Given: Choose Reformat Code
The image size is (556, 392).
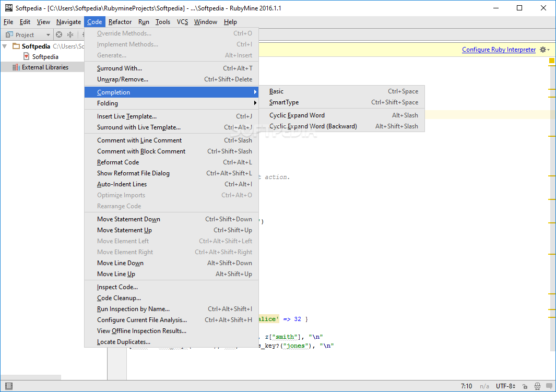Looking at the screenshot, I should pyautogui.click(x=171, y=162).
